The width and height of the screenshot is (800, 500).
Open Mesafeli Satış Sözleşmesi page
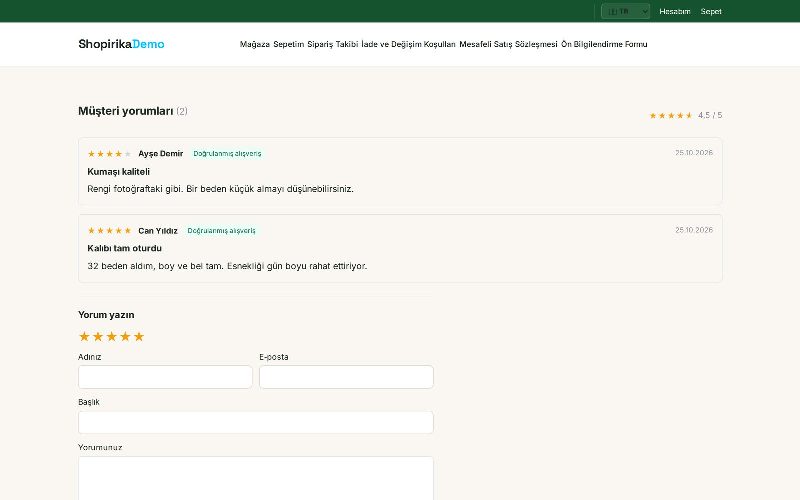(508, 44)
